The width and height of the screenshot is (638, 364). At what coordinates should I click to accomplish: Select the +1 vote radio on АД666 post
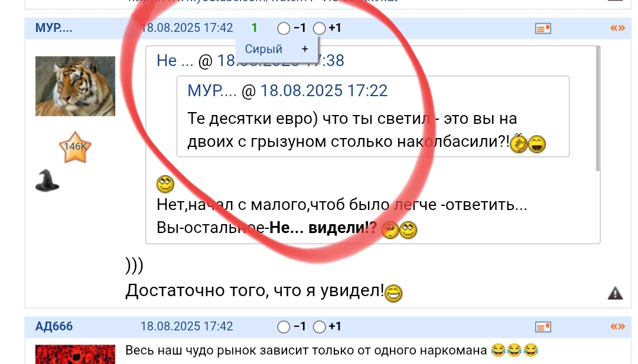(320, 327)
